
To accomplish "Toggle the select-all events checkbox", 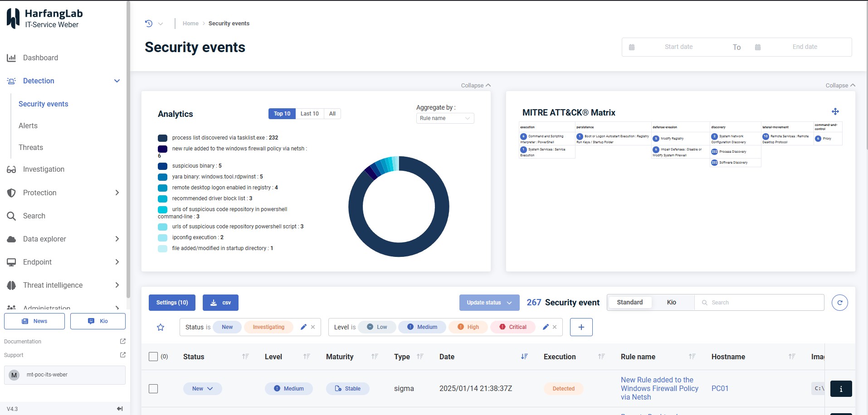I will pyautogui.click(x=153, y=357).
